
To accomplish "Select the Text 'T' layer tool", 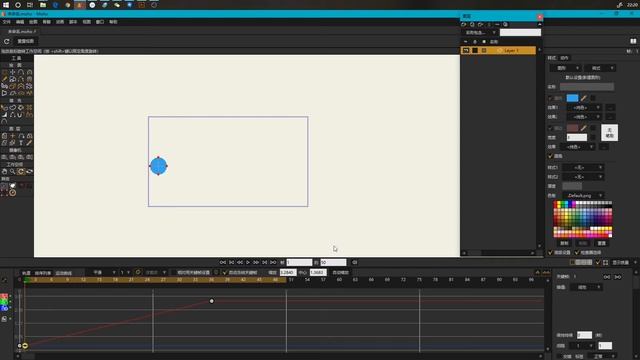I will [x=21, y=143].
